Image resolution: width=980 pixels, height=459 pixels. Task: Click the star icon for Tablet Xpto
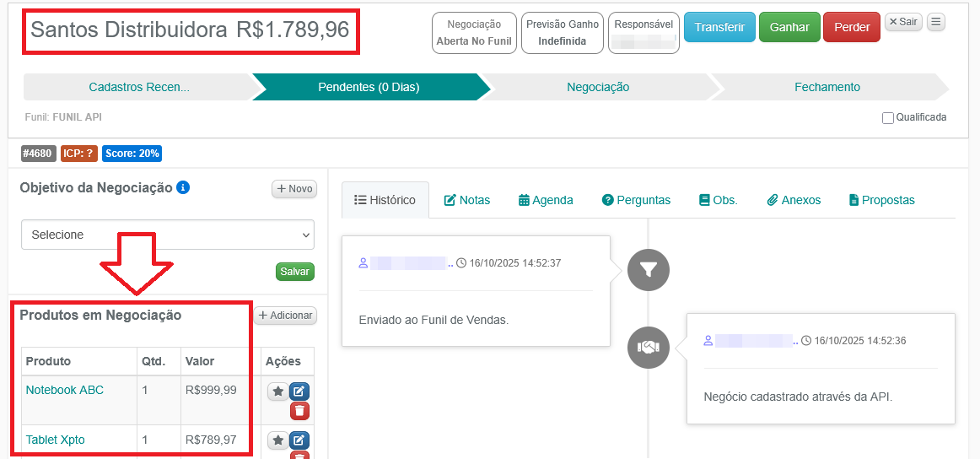coord(277,440)
